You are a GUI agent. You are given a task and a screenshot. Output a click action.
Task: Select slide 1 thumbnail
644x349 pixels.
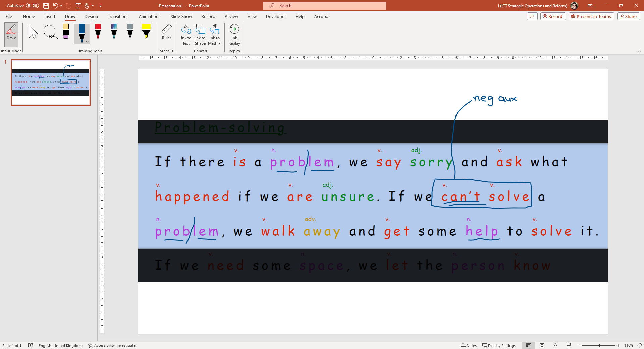[x=51, y=83]
